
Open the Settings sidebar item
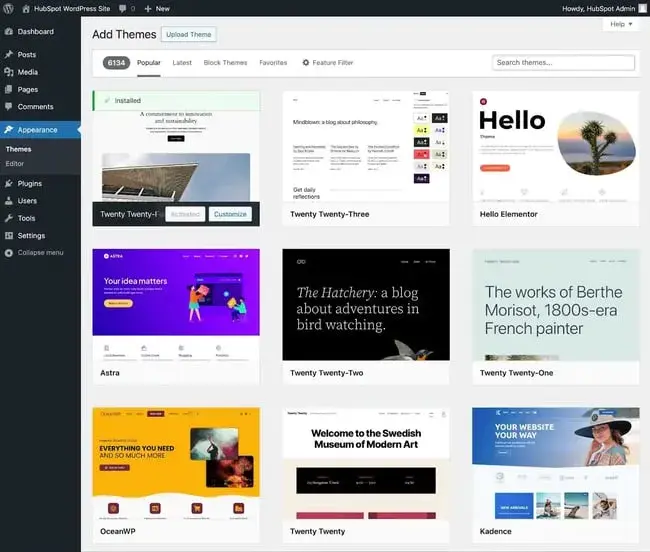tap(31, 236)
